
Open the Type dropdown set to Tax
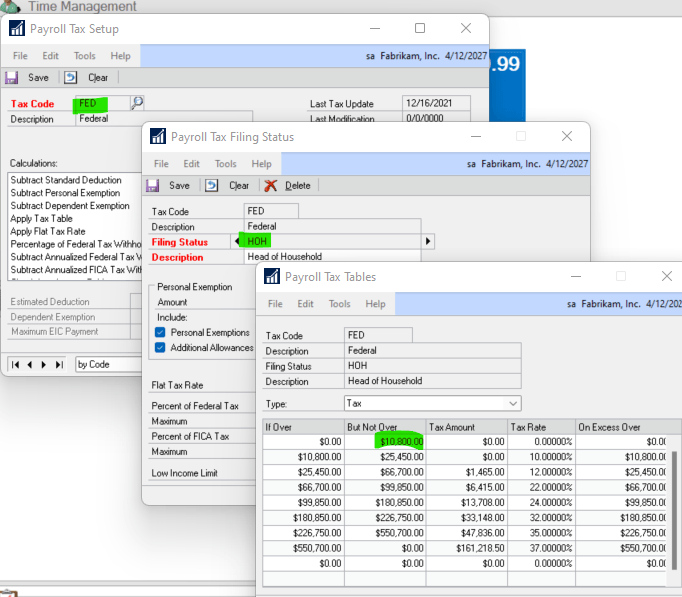(513, 404)
